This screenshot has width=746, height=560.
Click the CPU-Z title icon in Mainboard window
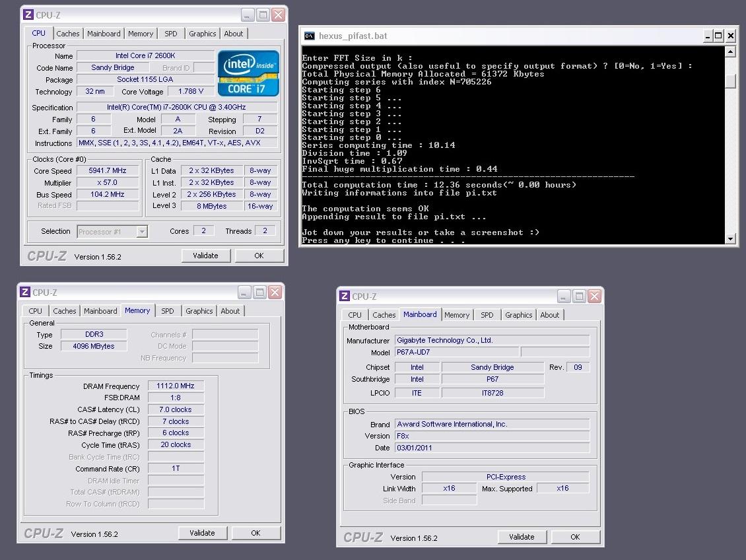point(345,296)
